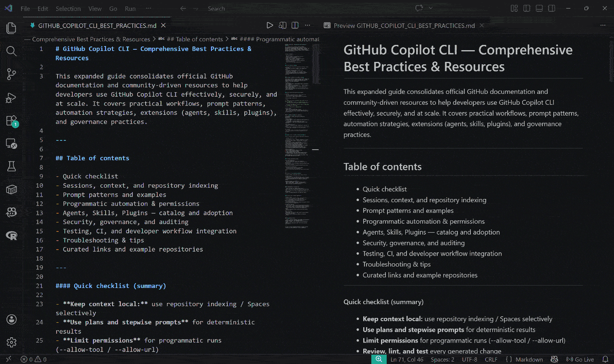This screenshot has height=364, width=614.
Task: Select Preview GITHUB_COPILOT_CLI_BEST_PRACTICES.md tab
Action: pos(404,25)
